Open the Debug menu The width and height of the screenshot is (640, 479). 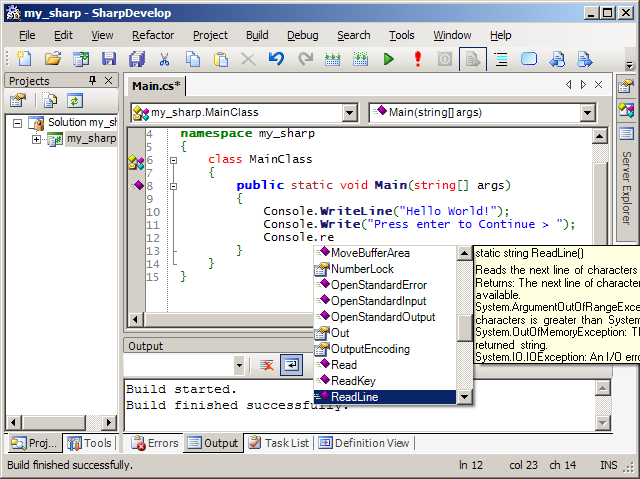pyautogui.click(x=302, y=35)
